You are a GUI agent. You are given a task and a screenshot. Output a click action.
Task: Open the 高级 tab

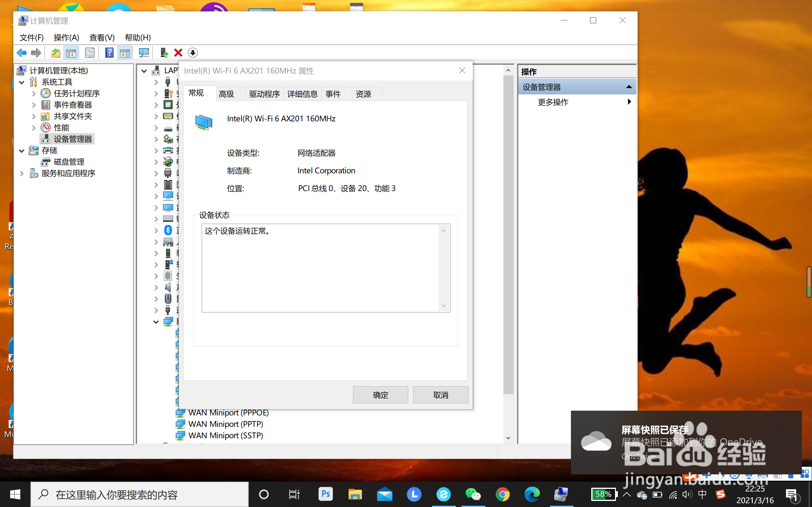(x=226, y=94)
